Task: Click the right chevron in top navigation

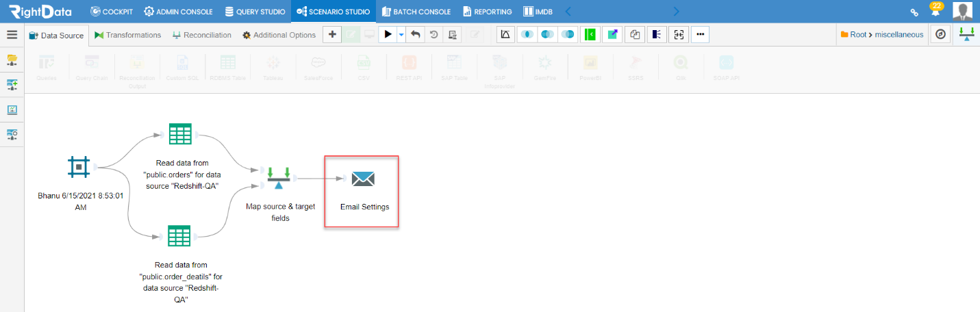Action: (x=677, y=12)
